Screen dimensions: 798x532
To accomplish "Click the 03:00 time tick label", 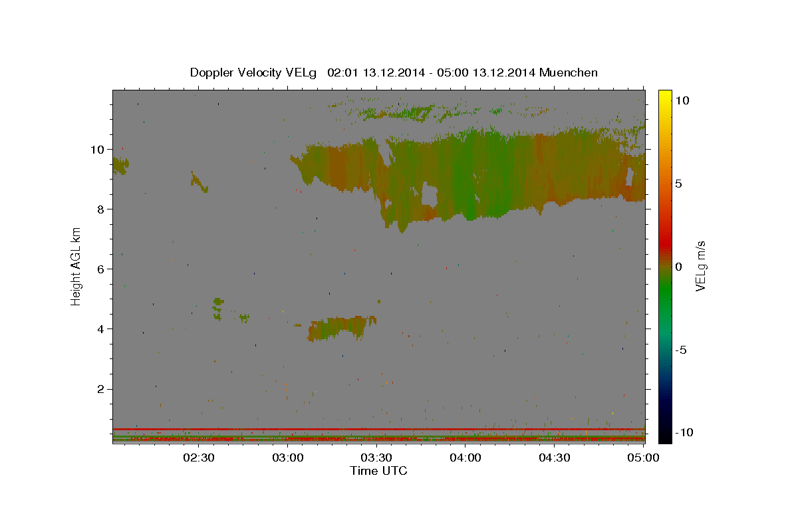I will [x=288, y=458].
